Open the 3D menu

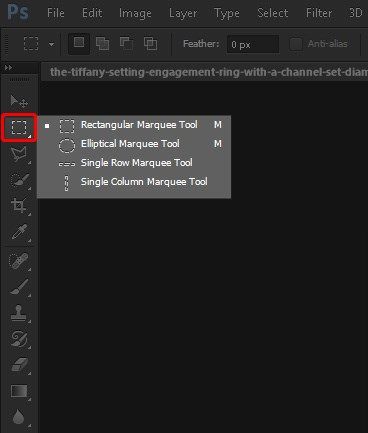356,13
